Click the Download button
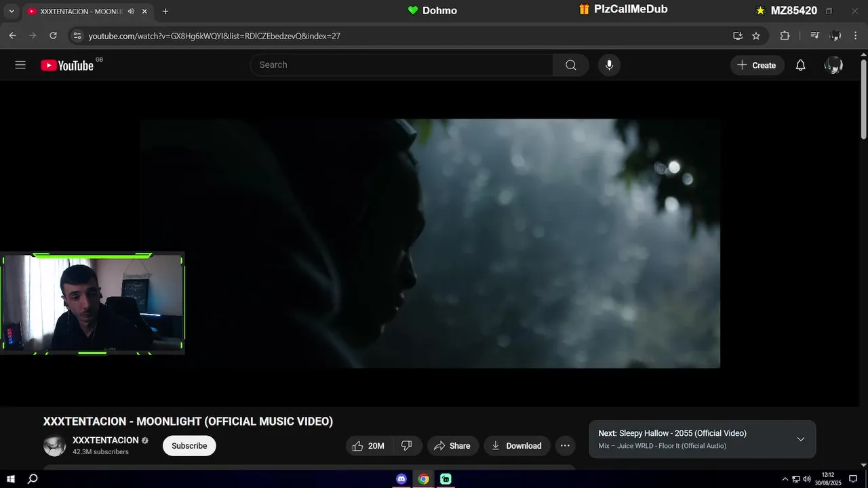Screen dimensions: 868x488 click(x=517, y=445)
